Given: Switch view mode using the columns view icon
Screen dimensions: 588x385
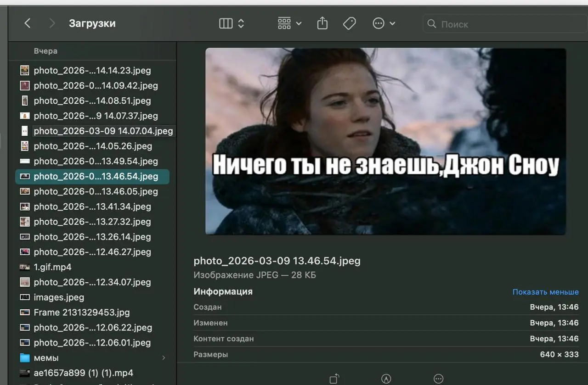Looking at the screenshot, I should pos(226,23).
